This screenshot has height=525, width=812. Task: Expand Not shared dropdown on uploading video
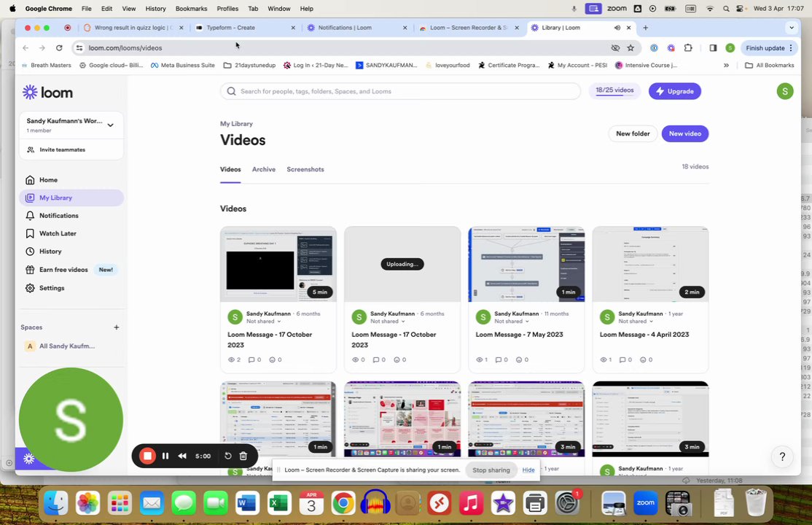[x=388, y=322]
